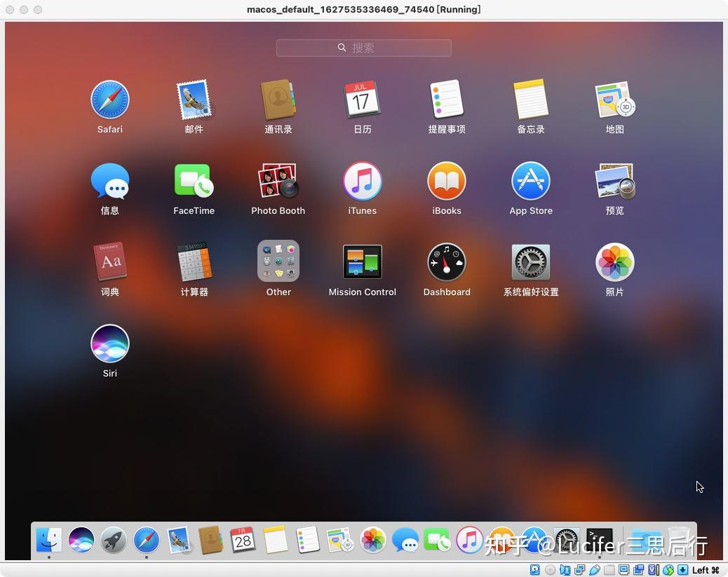Open Safari from the Launchpad grid
This screenshot has height=577, width=728.
(110, 99)
